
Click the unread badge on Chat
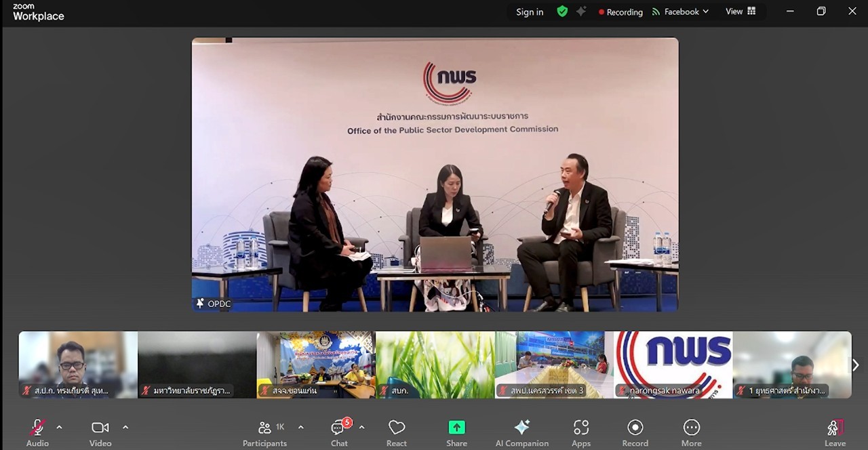pyautogui.click(x=347, y=422)
